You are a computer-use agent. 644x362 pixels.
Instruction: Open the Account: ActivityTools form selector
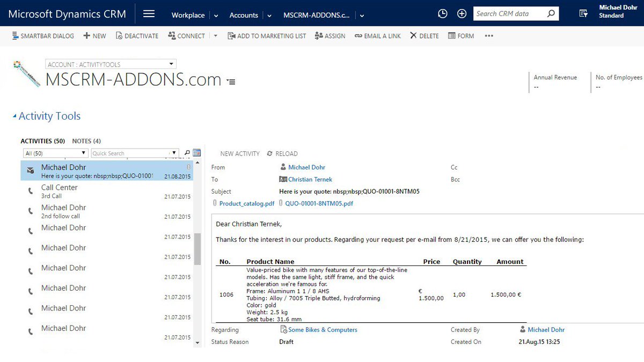pos(111,64)
